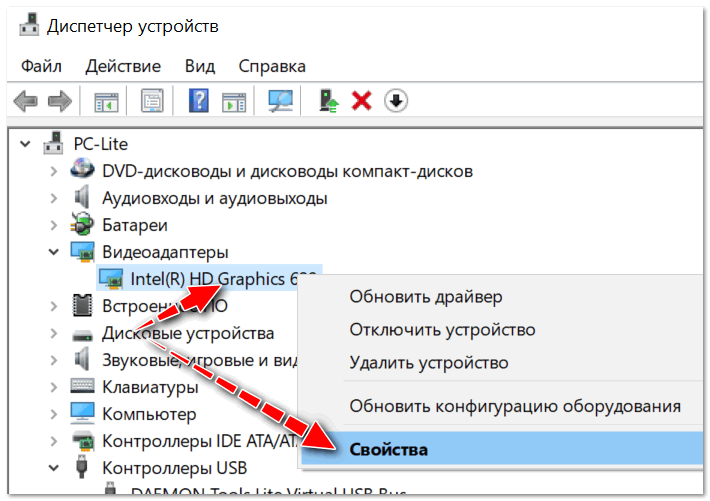Click the firmware chip icon

pos(82,305)
